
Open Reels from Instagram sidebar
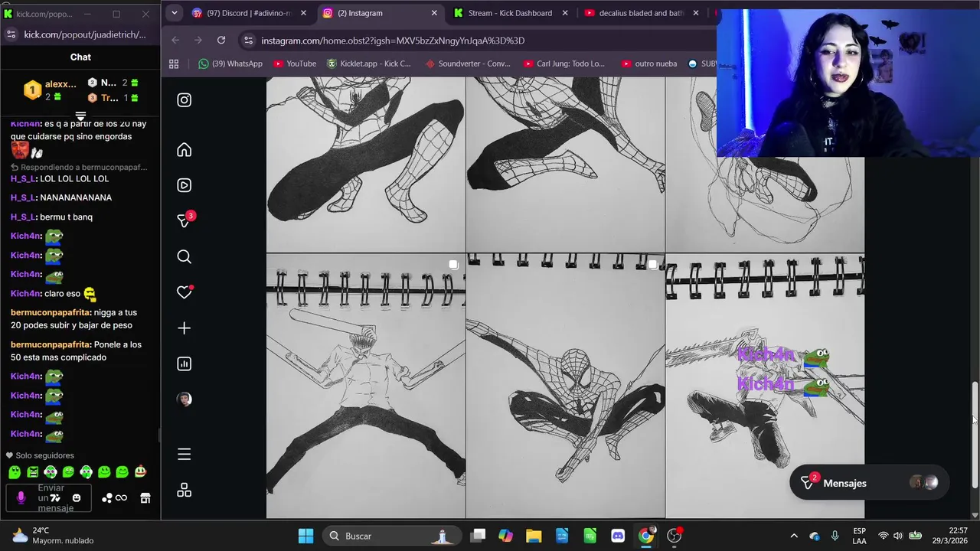tap(184, 185)
